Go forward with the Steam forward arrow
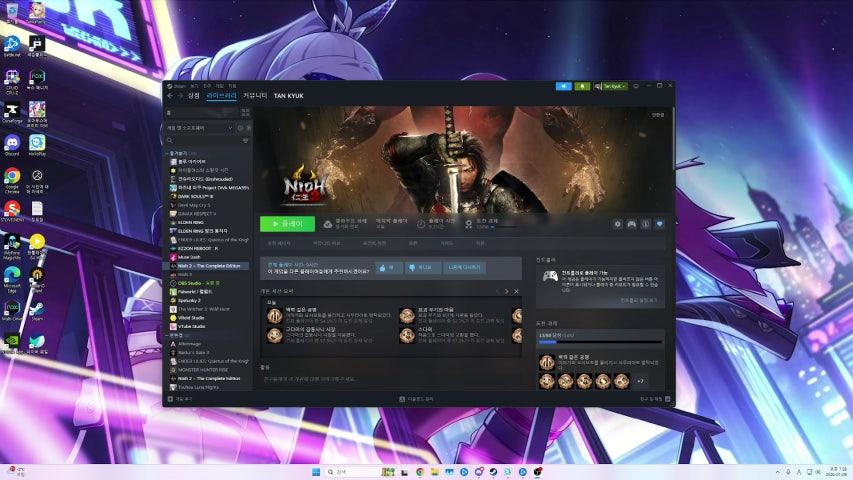Viewport: 853px width, 480px height. [x=181, y=96]
